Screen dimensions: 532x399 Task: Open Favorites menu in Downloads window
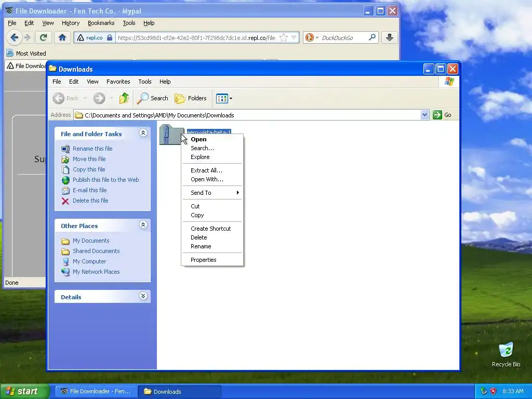118,82
